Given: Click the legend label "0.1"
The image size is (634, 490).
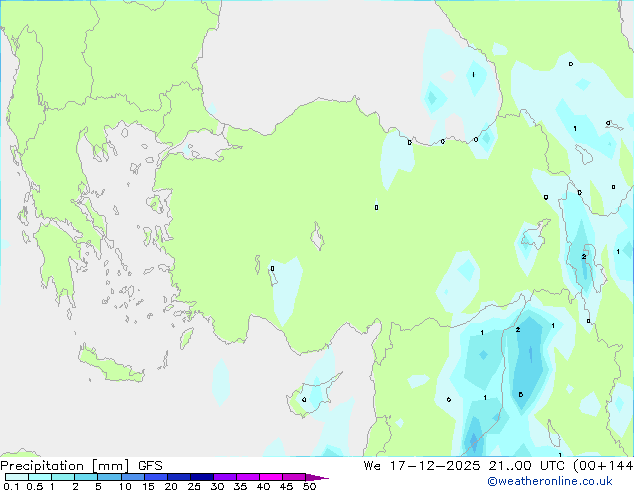Looking at the screenshot, I should tap(11, 486).
